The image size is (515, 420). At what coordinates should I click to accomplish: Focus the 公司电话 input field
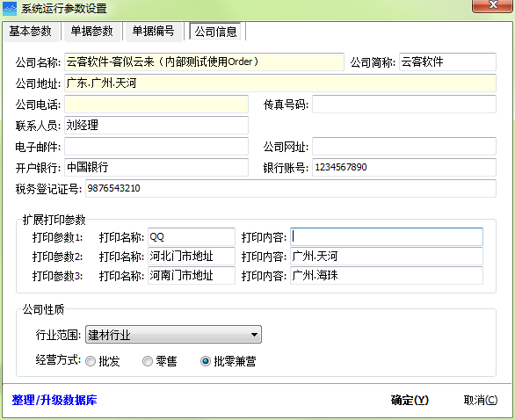click(x=156, y=105)
